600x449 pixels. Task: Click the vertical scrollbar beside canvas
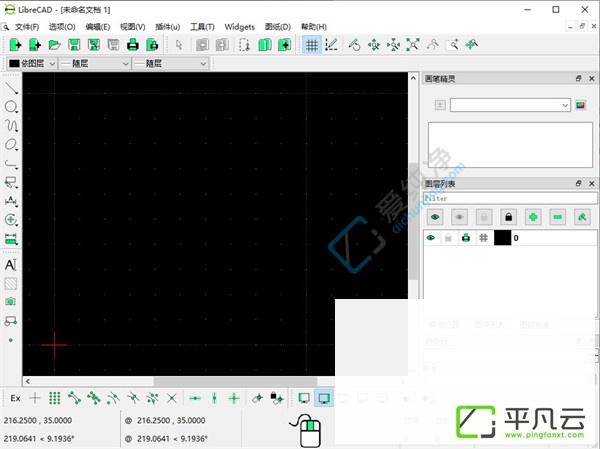coord(413,222)
